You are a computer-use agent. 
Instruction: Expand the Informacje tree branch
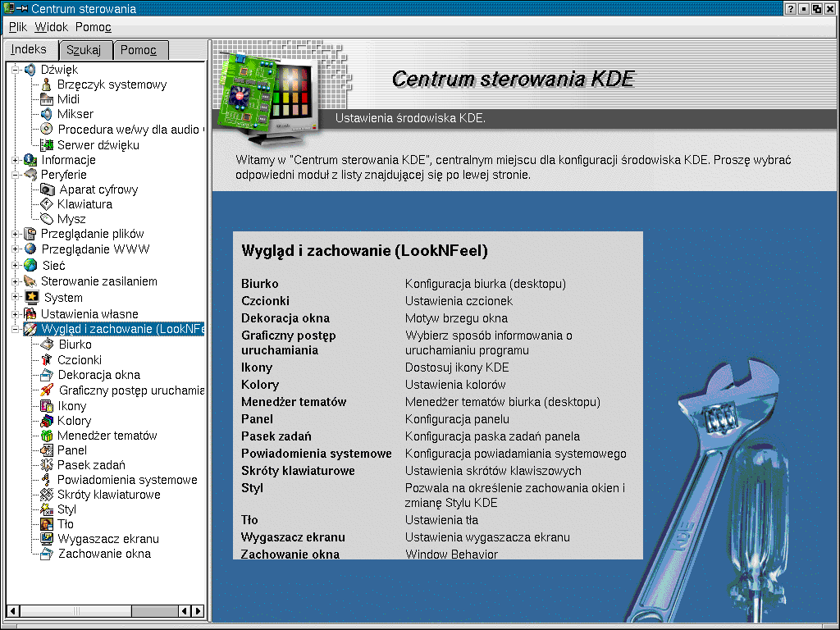[x=15, y=160]
